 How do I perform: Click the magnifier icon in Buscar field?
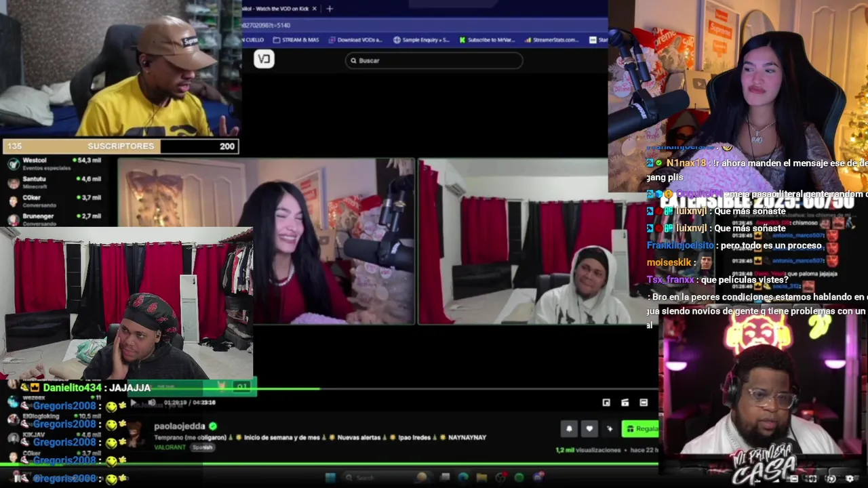(353, 60)
